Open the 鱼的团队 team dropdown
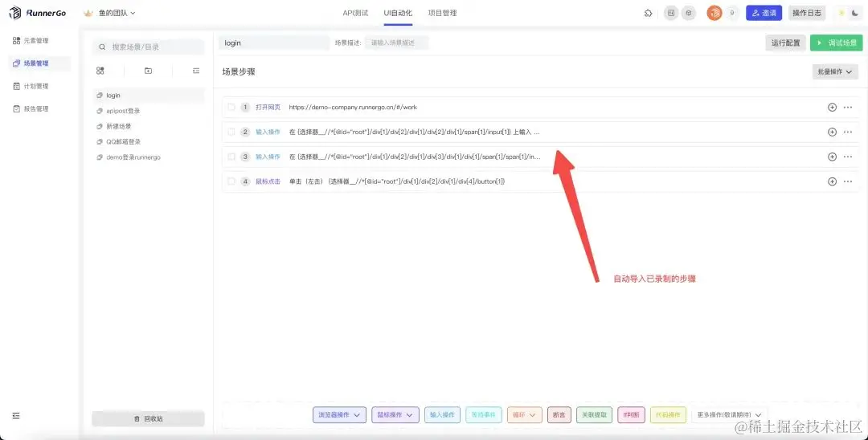 (109, 14)
